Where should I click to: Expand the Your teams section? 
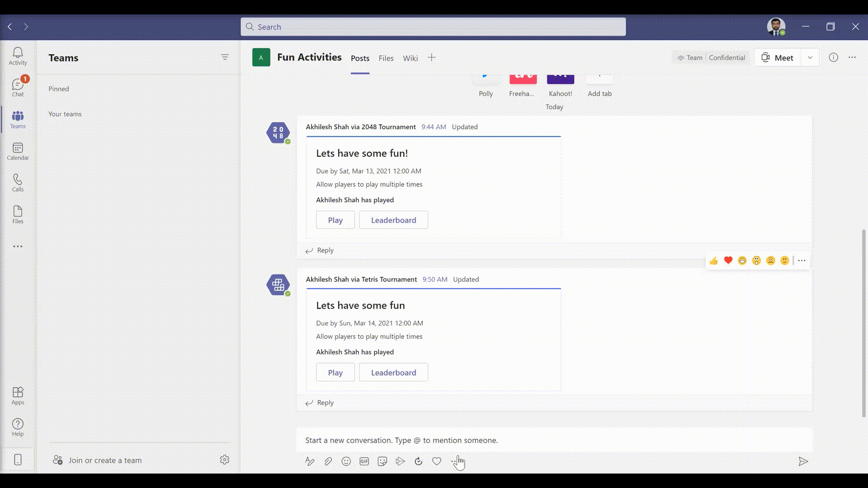(65, 114)
